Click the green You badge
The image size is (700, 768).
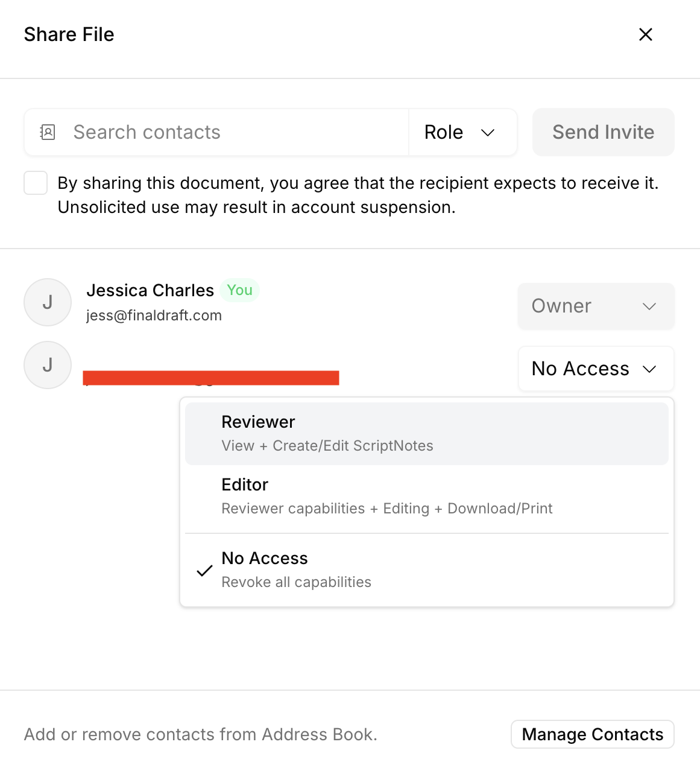(239, 290)
